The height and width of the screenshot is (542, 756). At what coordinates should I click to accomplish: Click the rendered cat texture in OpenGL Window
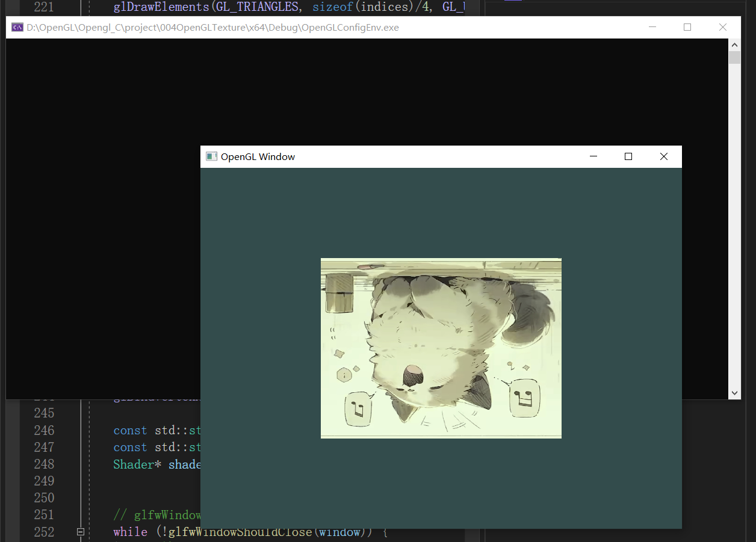click(x=441, y=348)
